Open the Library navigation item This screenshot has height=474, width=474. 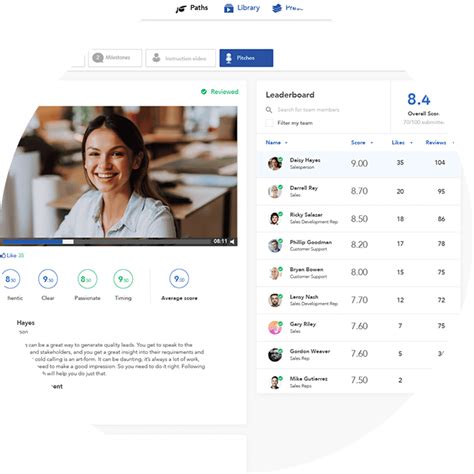pos(242,8)
